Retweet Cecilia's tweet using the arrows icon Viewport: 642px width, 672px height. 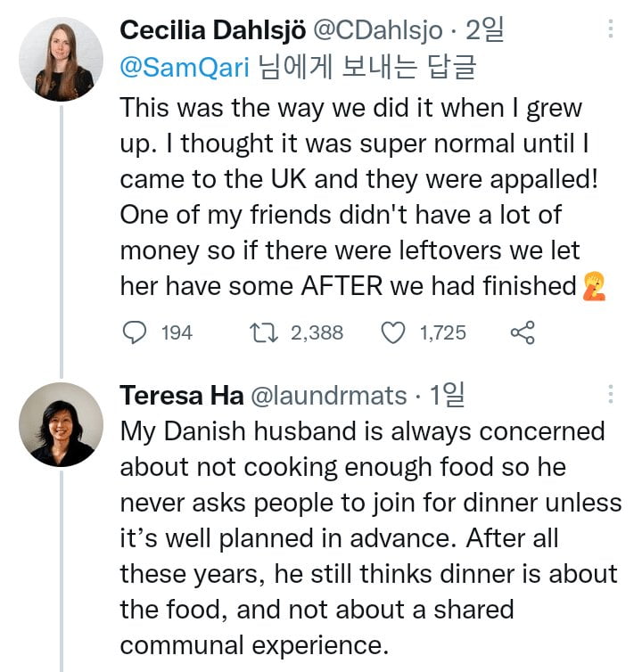tap(266, 332)
